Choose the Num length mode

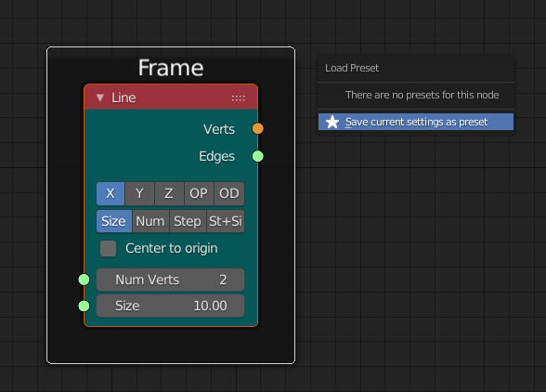click(x=150, y=221)
